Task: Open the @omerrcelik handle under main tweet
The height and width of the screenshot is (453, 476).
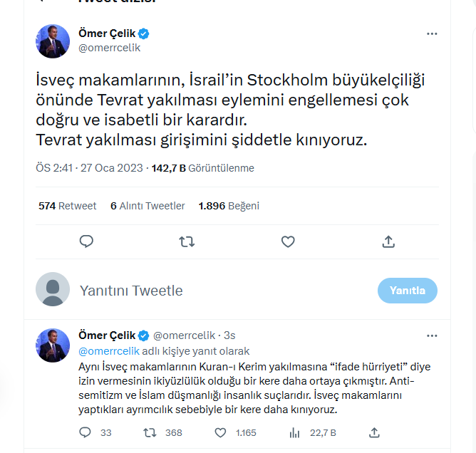Action: (109, 48)
